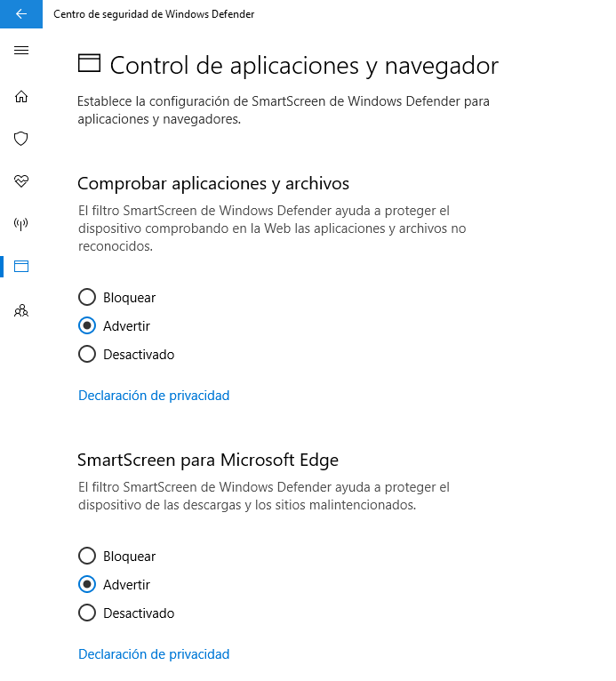Select the app and browser control sidebar icon
Viewport: 616px width, 681px height.
tap(21, 266)
